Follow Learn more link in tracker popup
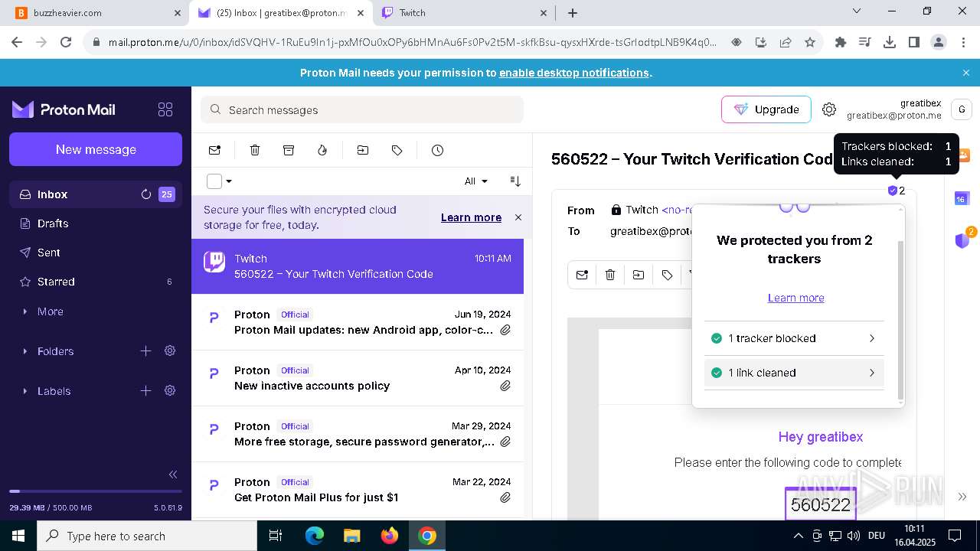The width and height of the screenshot is (980, 551). pyautogui.click(x=796, y=298)
